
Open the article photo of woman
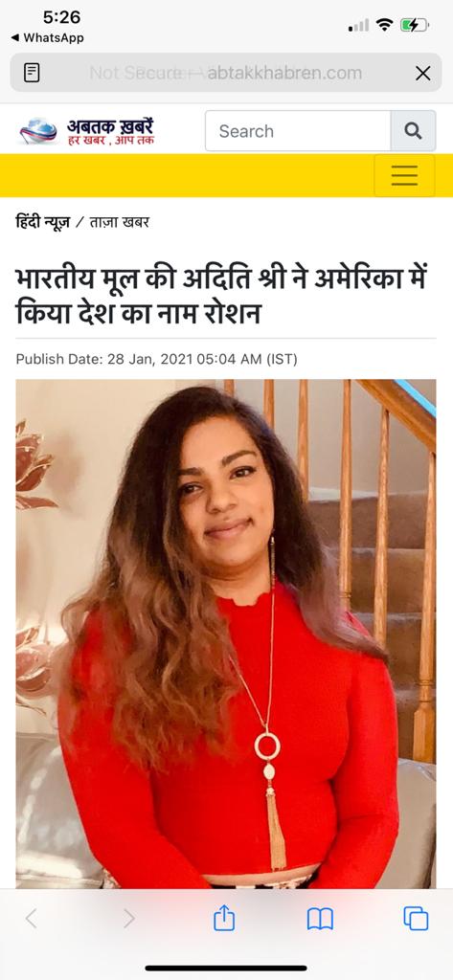226,634
